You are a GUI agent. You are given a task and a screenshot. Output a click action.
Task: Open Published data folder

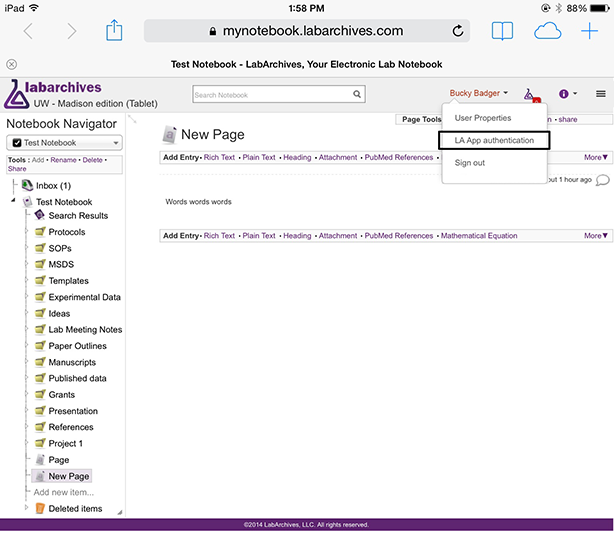(77, 378)
